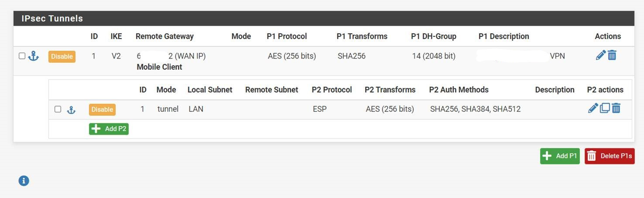Click the IPsec Tunnels panel header
644x198 pixels.
click(x=324, y=18)
